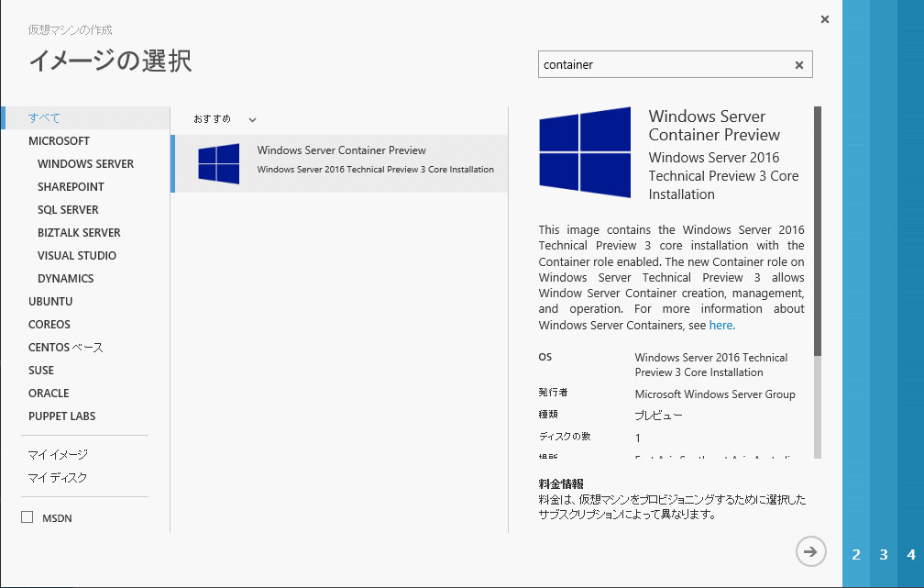Click the 発行者 label
This screenshot has width=924, height=588.
click(x=553, y=393)
